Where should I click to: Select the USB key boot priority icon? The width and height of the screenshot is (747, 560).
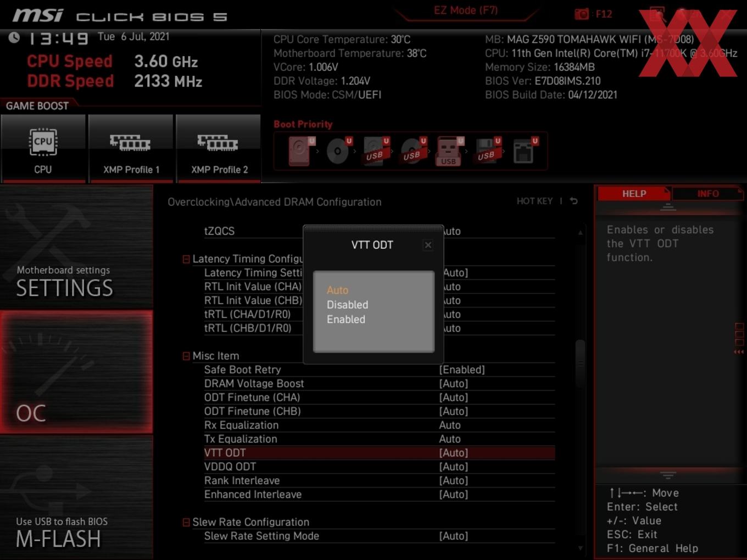click(449, 150)
